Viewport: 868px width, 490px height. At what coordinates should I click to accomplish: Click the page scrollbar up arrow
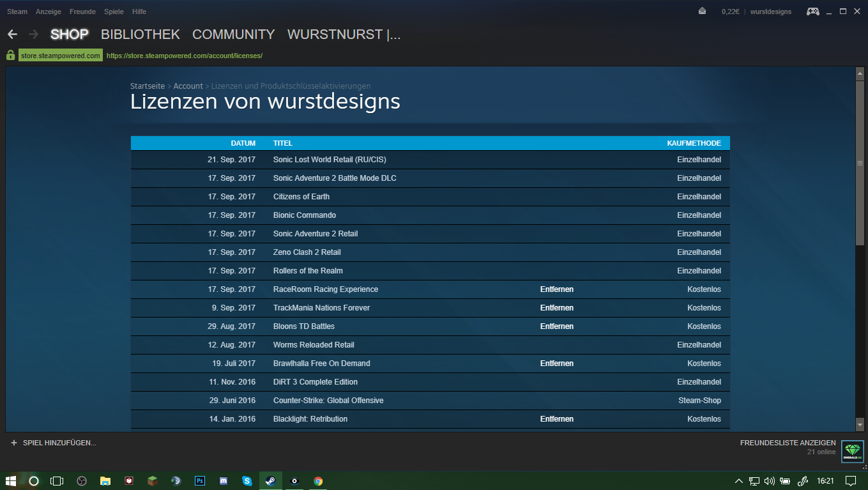click(x=860, y=73)
